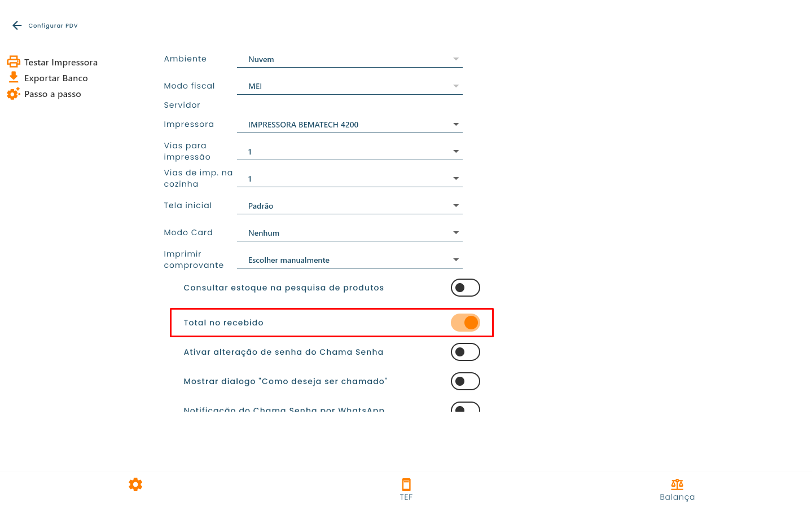This screenshot has width=812, height=507.
Task: Click the Testar Impressora printer icon
Action: (14, 62)
